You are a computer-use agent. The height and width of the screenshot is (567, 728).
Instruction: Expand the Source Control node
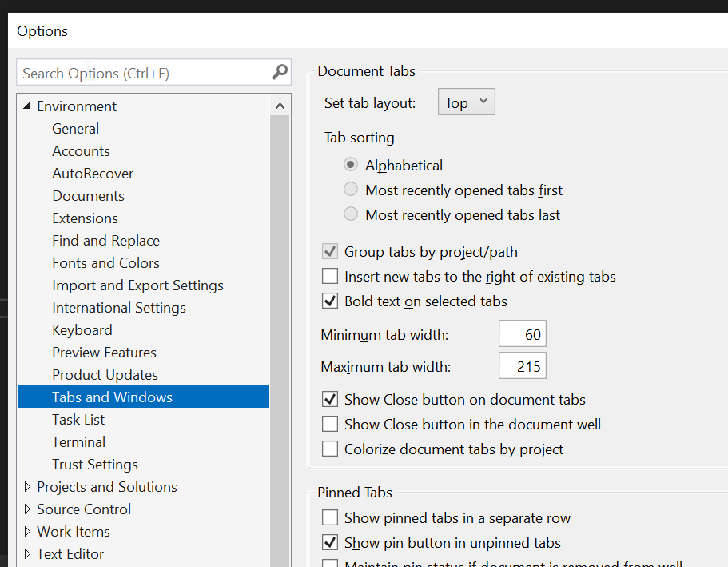pyautogui.click(x=28, y=509)
